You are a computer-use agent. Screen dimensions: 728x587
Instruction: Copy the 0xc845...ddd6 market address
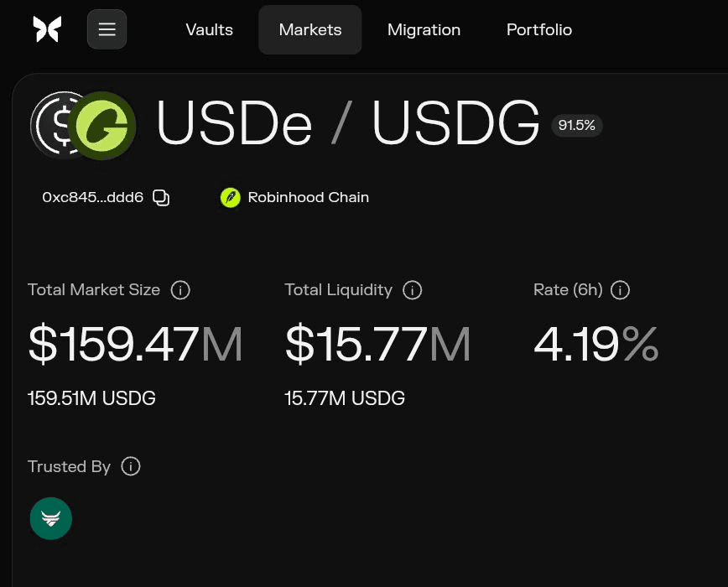click(161, 198)
